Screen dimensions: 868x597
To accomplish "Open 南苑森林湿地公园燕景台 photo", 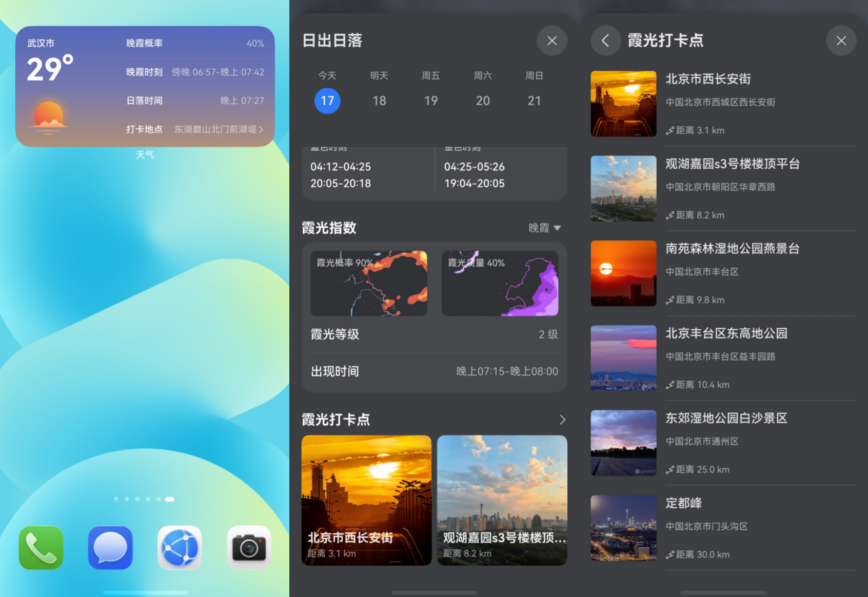I will coord(624,273).
